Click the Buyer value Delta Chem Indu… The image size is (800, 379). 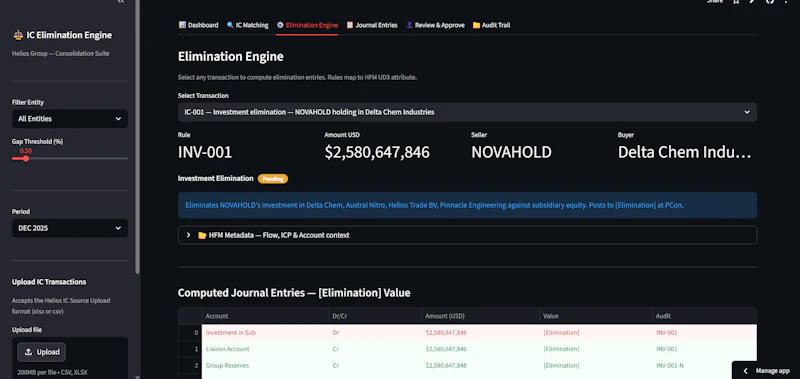coord(685,152)
